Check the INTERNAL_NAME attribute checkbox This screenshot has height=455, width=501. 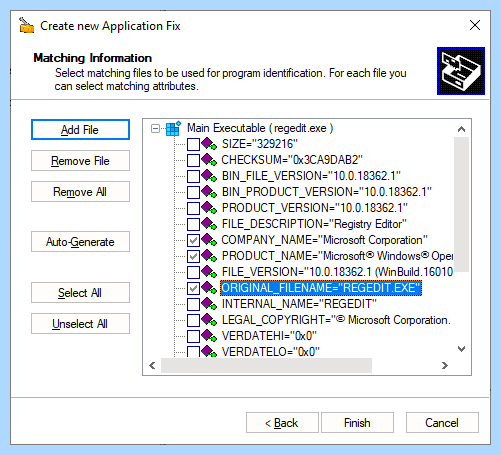pyautogui.click(x=193, y=304)
